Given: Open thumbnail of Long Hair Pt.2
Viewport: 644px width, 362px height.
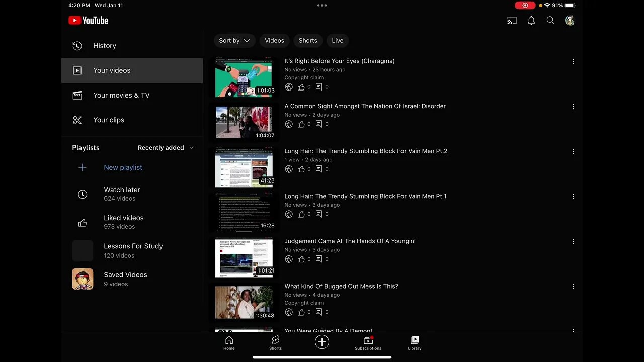Looking at the screenshot, I should click(x=244, y=167).
